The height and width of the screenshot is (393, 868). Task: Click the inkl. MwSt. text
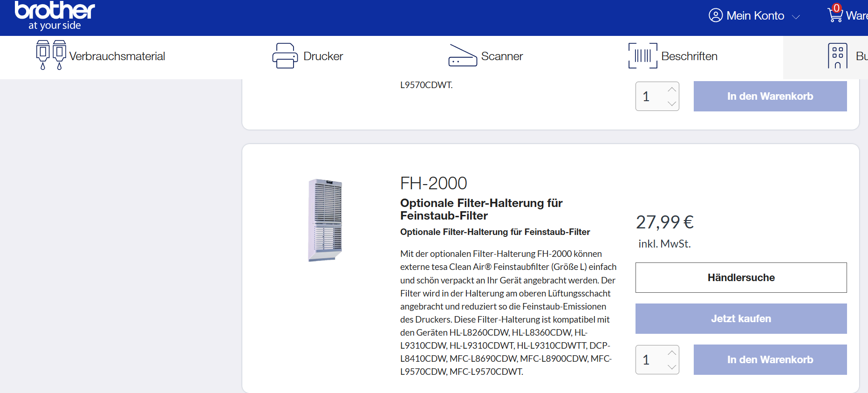pos(664,244)
